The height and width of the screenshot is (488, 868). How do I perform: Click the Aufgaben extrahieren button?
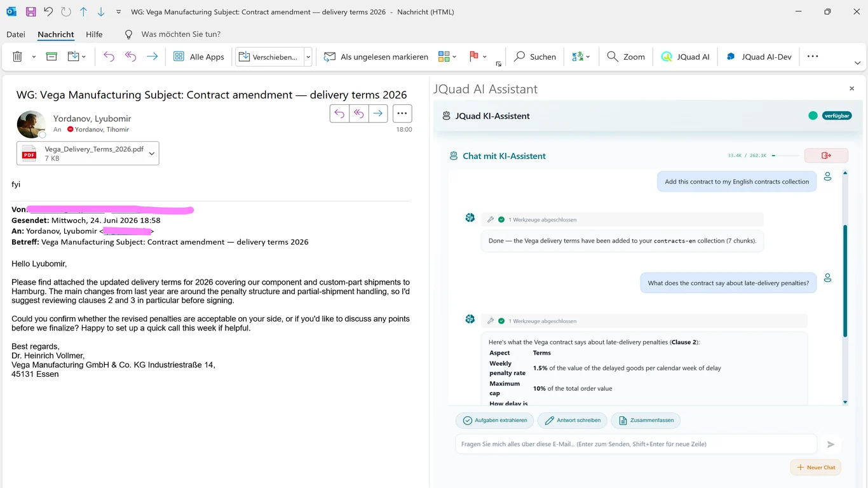click(x=494, y=421)
